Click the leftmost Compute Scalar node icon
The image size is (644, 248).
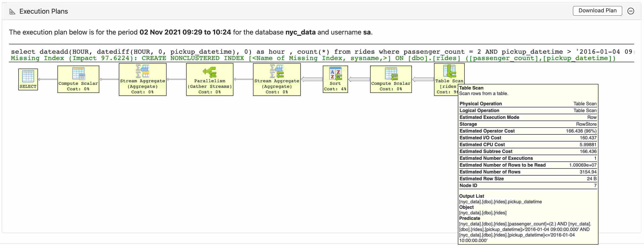click(78, 74)
